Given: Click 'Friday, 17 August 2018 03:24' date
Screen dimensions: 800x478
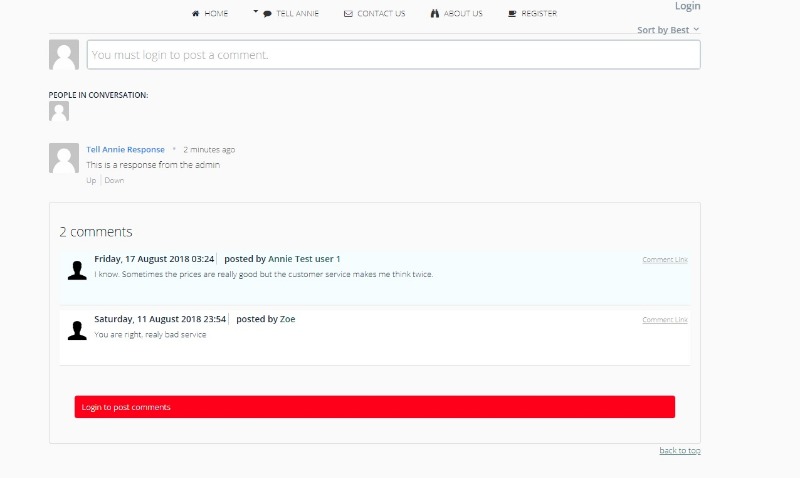Looking at the screenshot, I should [154, 259].
